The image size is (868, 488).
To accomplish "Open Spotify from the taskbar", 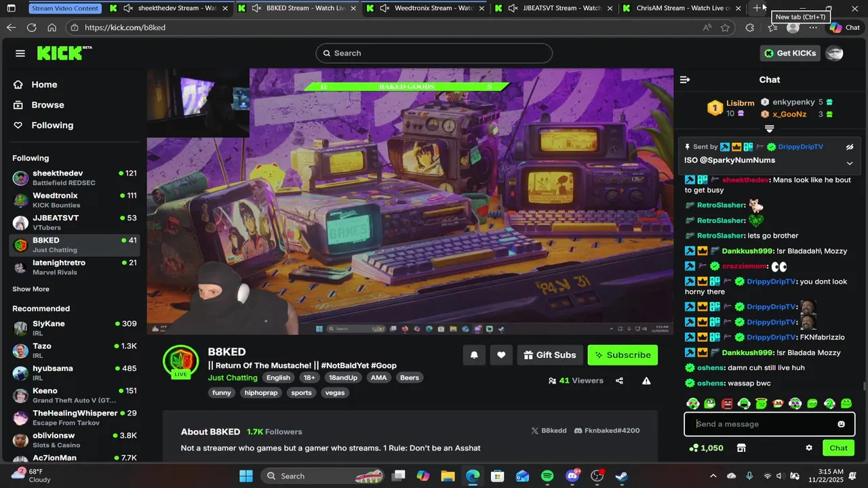I will pos(547,476).
